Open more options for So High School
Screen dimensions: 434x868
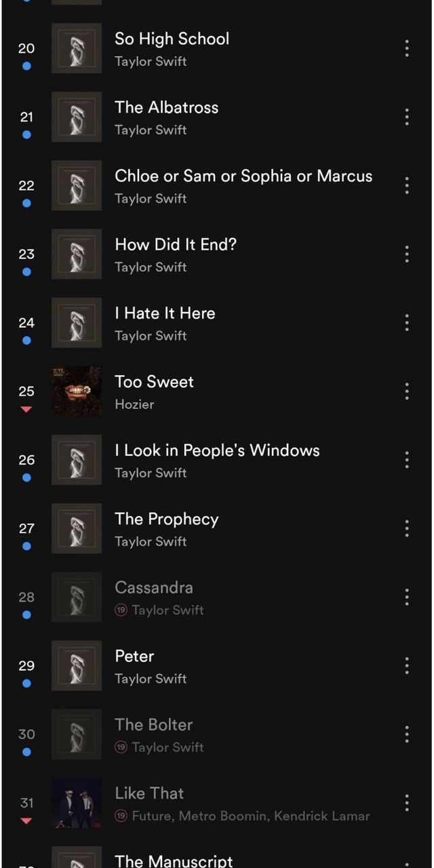click(407, 48)
